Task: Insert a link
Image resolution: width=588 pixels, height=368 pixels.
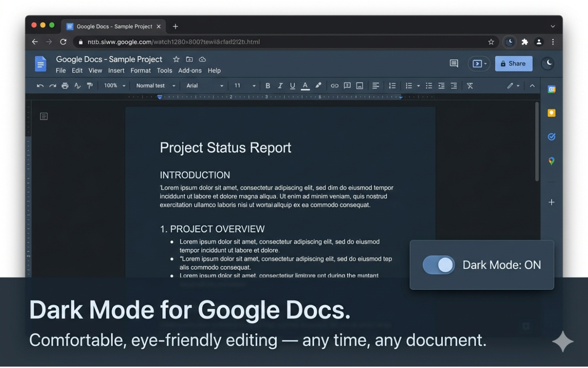Action: coord(334,86)
